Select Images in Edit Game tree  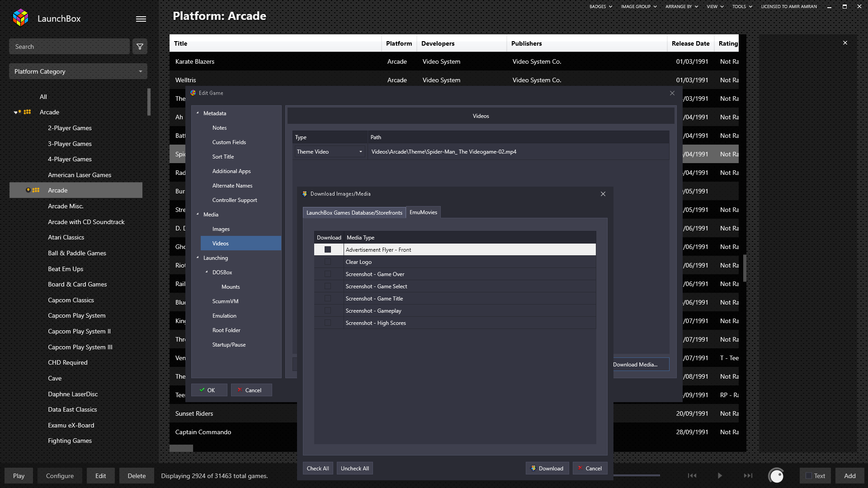tap(221, 229)
